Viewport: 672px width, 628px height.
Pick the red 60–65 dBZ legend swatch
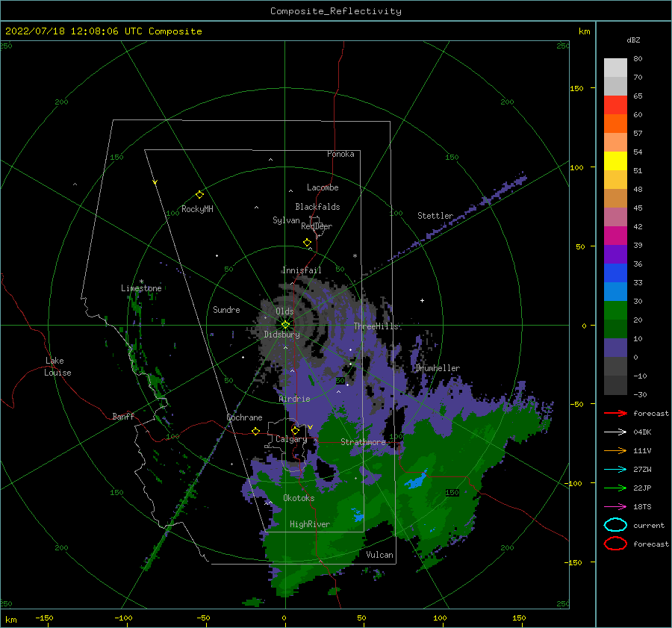click(x=615, y=105)
